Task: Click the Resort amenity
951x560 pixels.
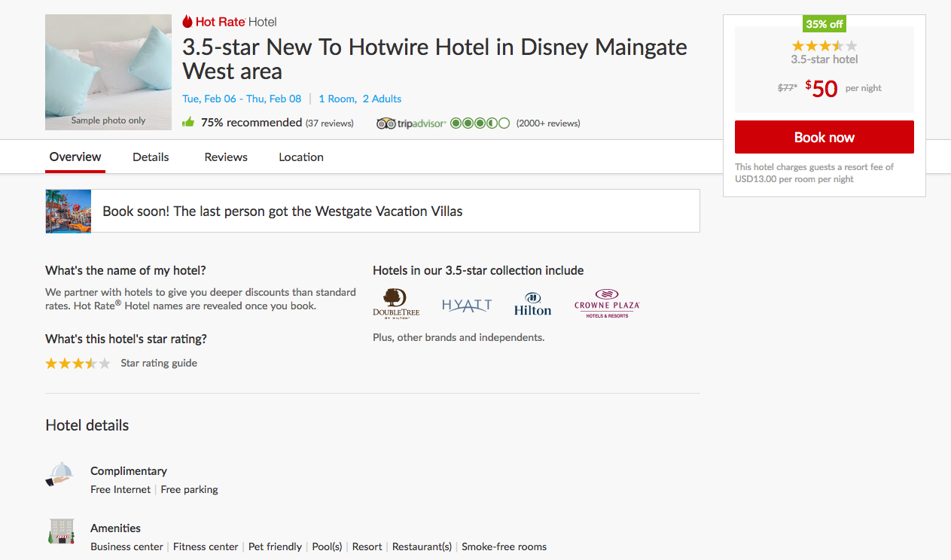Action: click(367, 546)
